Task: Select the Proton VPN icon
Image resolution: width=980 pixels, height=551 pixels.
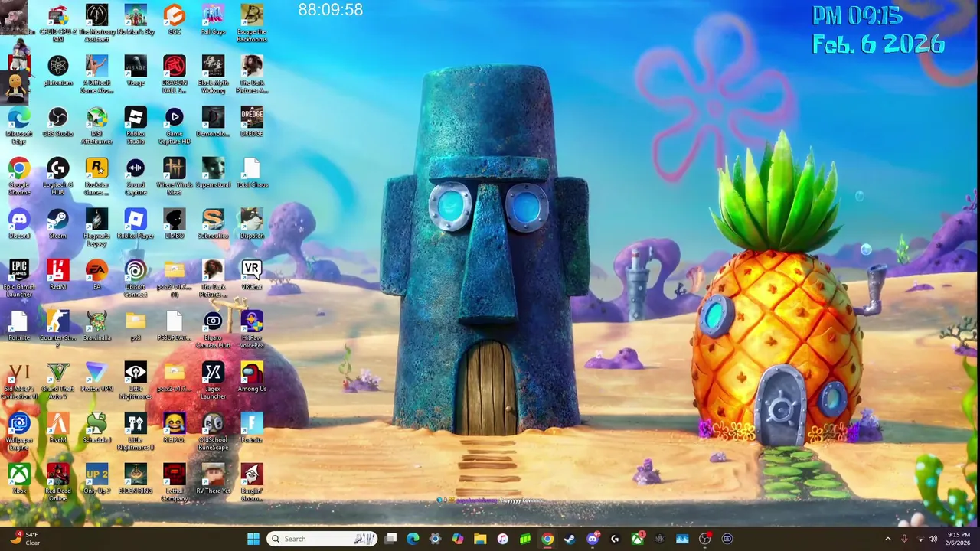Action: coord(96,377)
